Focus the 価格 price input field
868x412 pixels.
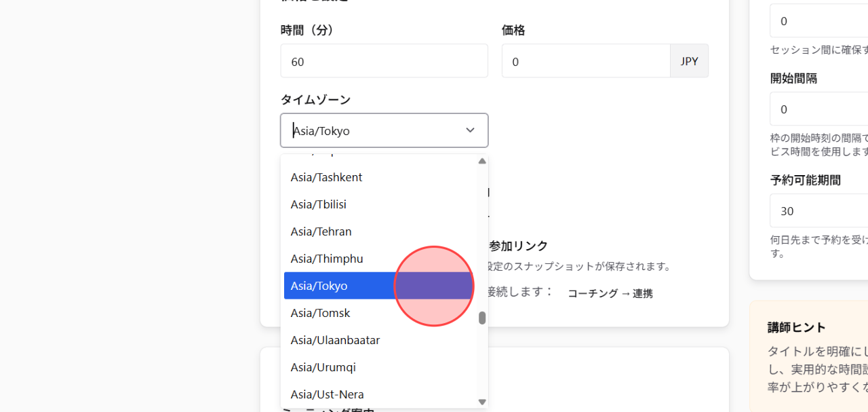pyautogui.click(x=586, y=61)
